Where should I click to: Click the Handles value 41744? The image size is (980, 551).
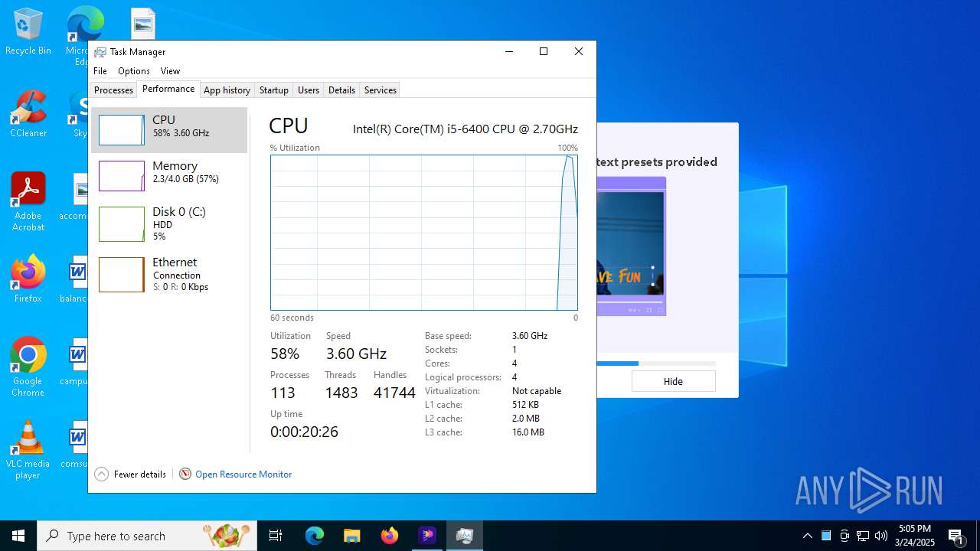(x=394, y=393)
